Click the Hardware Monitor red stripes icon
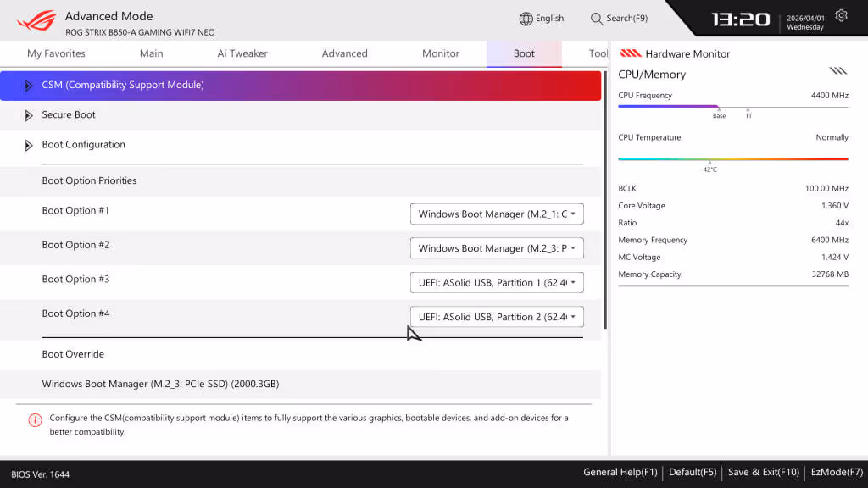 coord(630,53)
